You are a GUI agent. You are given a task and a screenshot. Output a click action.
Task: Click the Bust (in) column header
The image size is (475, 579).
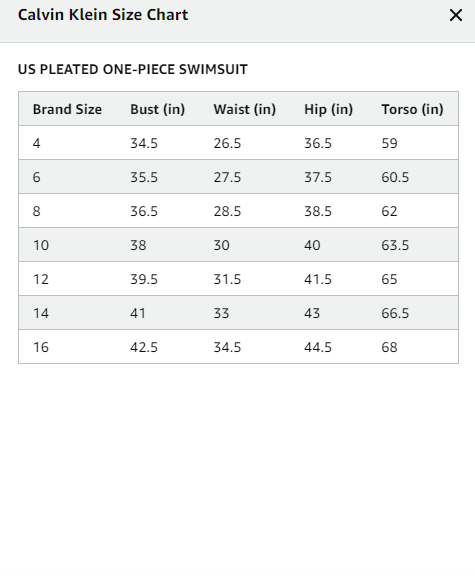(x=157, y=109)
